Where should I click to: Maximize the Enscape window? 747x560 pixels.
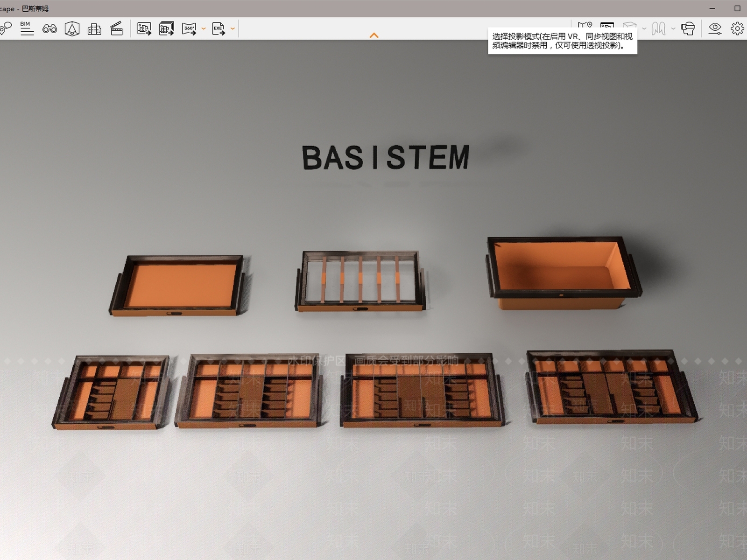[x=738, y=8]
